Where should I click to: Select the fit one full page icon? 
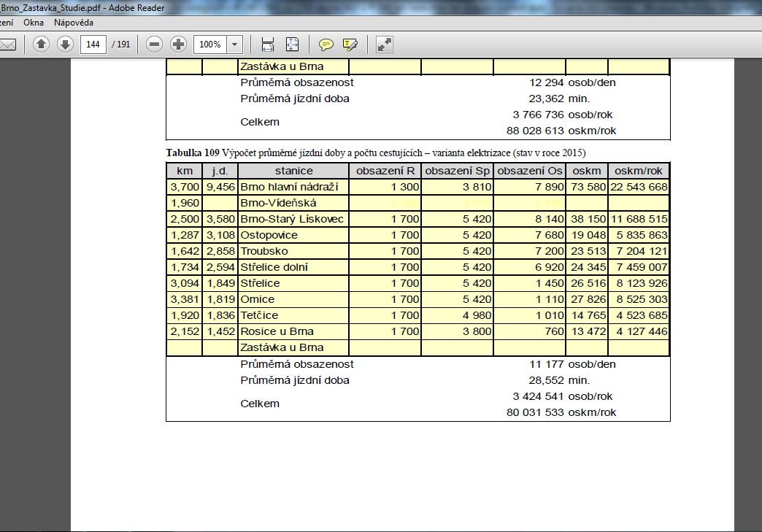pyautogui.click(x=292, y=45)
